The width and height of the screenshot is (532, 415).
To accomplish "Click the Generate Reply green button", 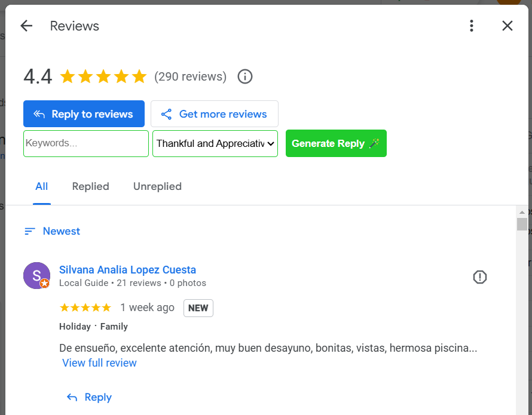I will [x=336, y=143].
